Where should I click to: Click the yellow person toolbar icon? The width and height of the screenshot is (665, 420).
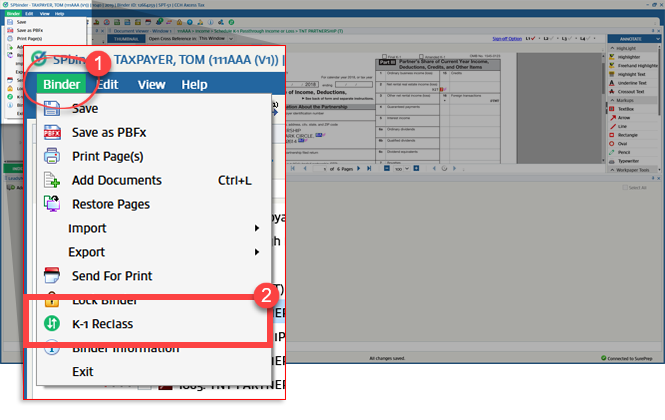click(200, 22)
